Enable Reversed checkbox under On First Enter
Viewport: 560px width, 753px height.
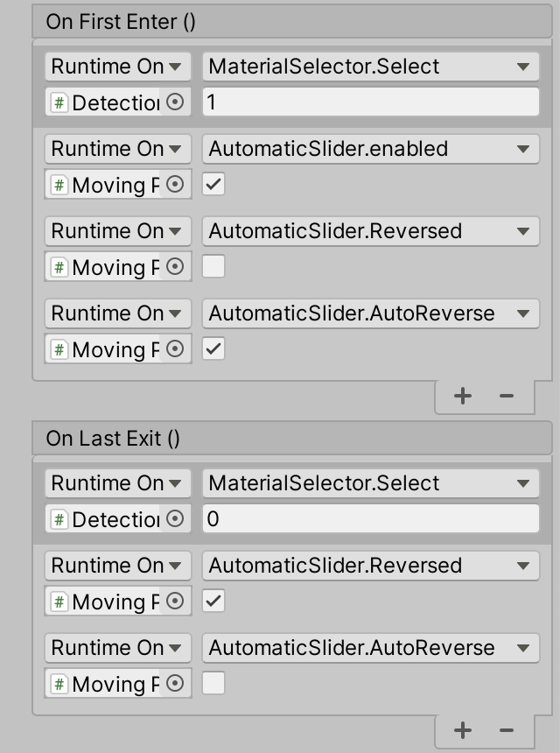213,267
